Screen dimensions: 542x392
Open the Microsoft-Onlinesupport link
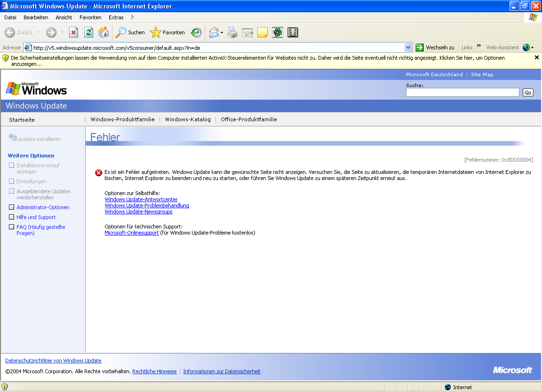132,233
